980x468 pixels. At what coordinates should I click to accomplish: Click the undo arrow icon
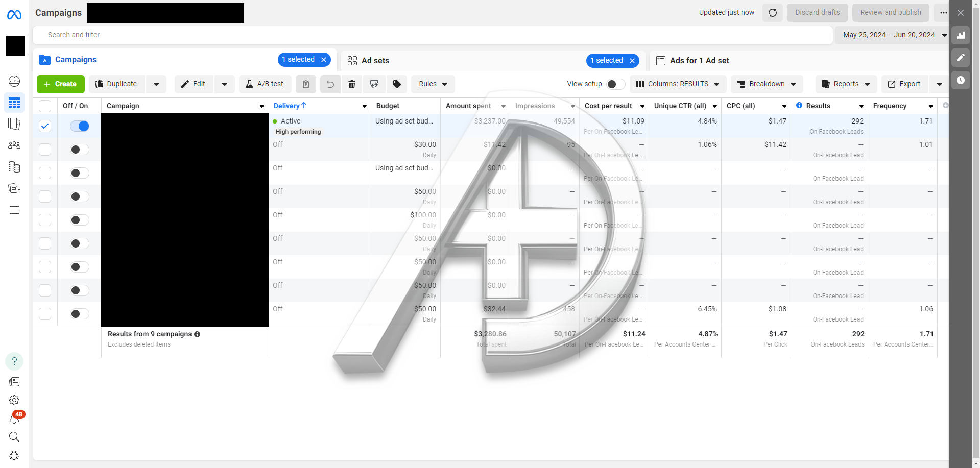[330, 84]
